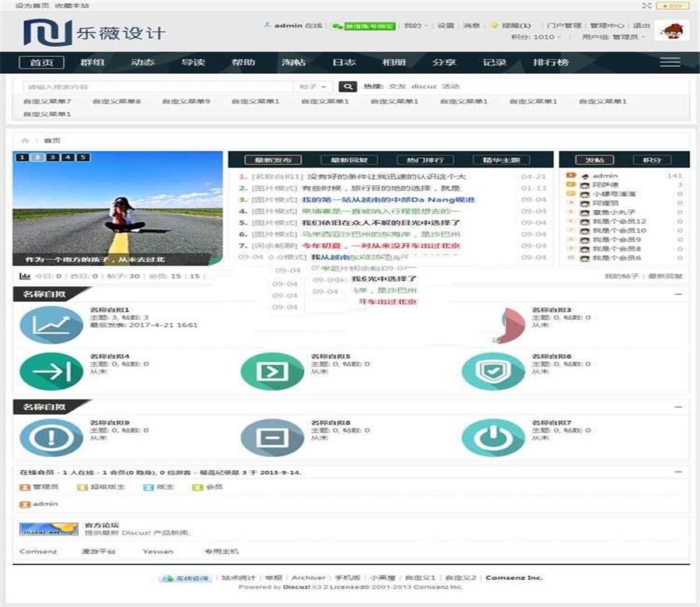Switch slideshow to slide 1

pos(22,157)
